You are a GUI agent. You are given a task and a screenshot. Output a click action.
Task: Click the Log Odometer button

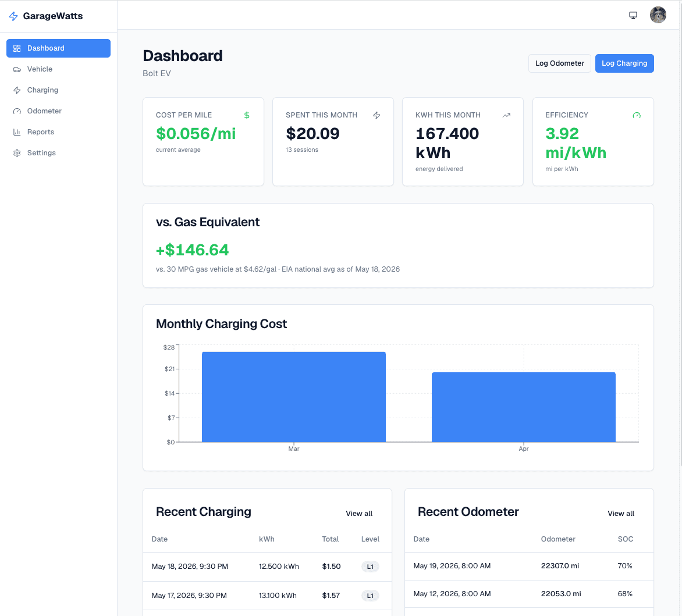(559, 63)
